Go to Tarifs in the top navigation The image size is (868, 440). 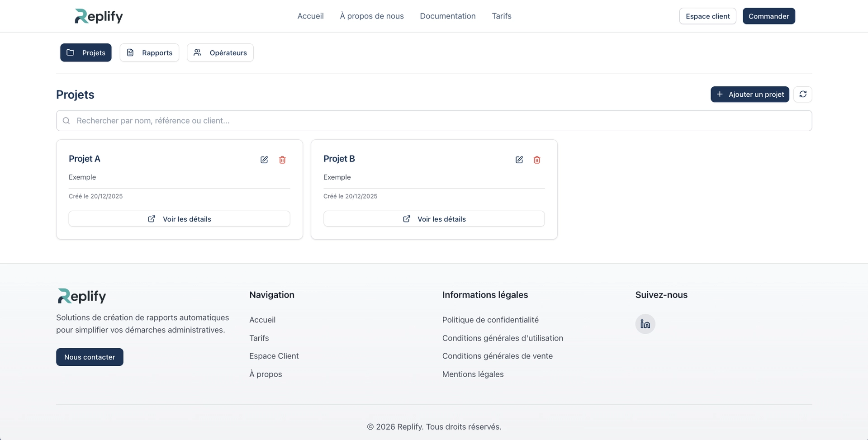[501, 16]
